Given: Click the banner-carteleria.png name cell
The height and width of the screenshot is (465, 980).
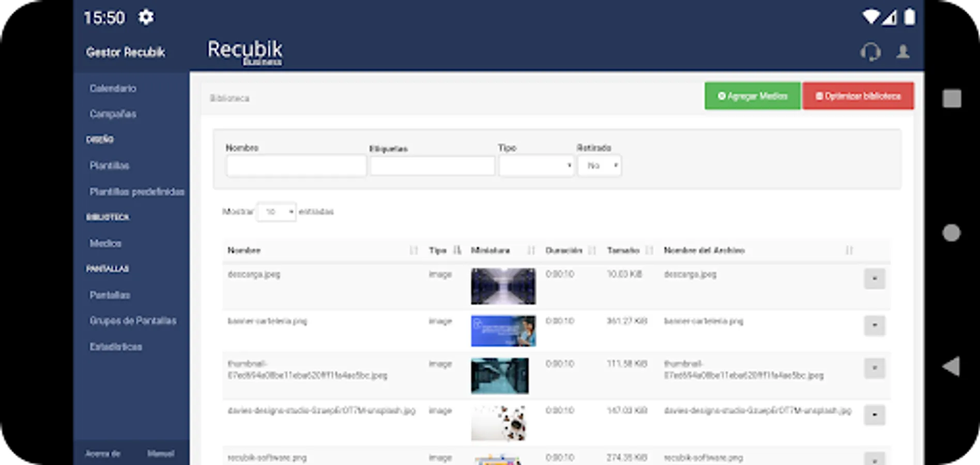Looking at the screenshot, I should [x=267, y=321].
